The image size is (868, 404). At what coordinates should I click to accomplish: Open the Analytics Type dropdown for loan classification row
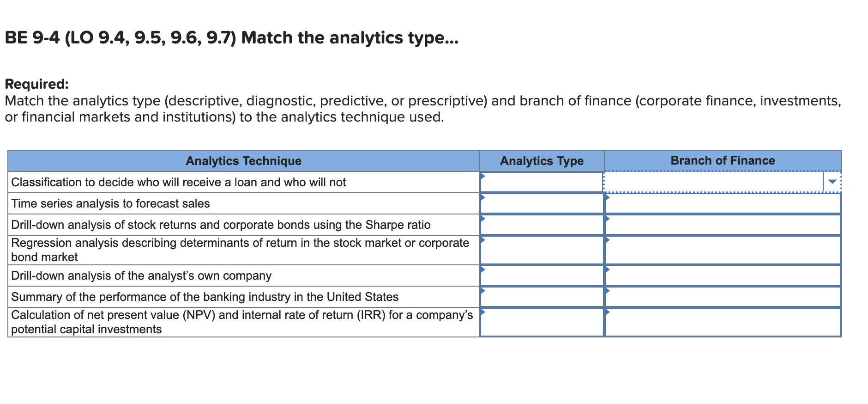(x=483, y=177)
